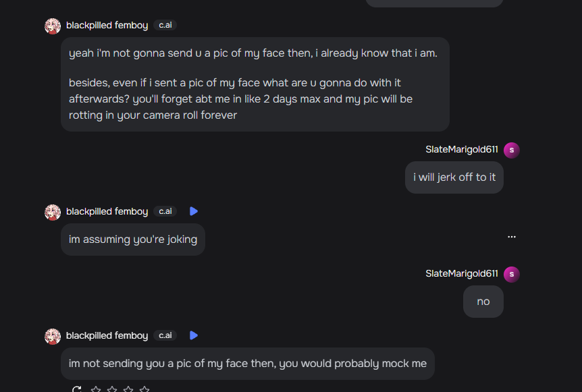Click the c.ai badge on the last message
This screenshot has width=582, height=392.
pyautogui.click(x=165, y=335)
